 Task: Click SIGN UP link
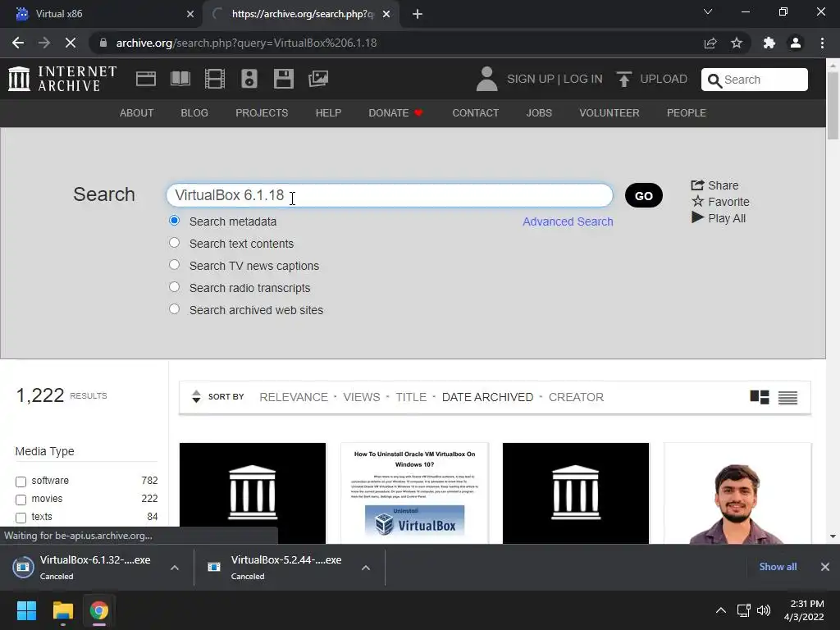click(531, 79)
